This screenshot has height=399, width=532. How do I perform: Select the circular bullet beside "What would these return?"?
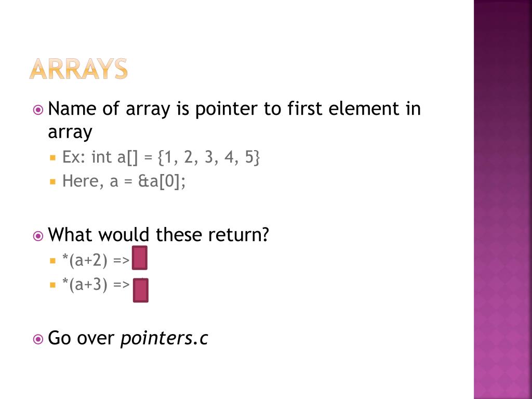(38, 236)
